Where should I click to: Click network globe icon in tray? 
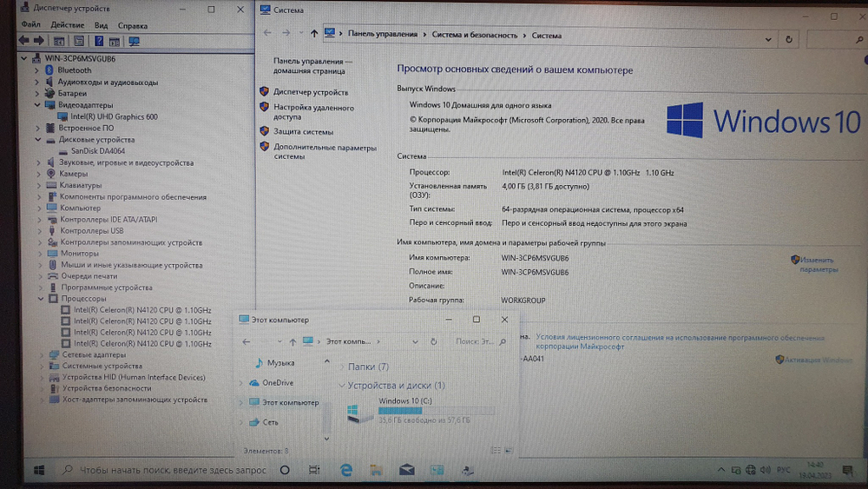(x=751, y=470)
